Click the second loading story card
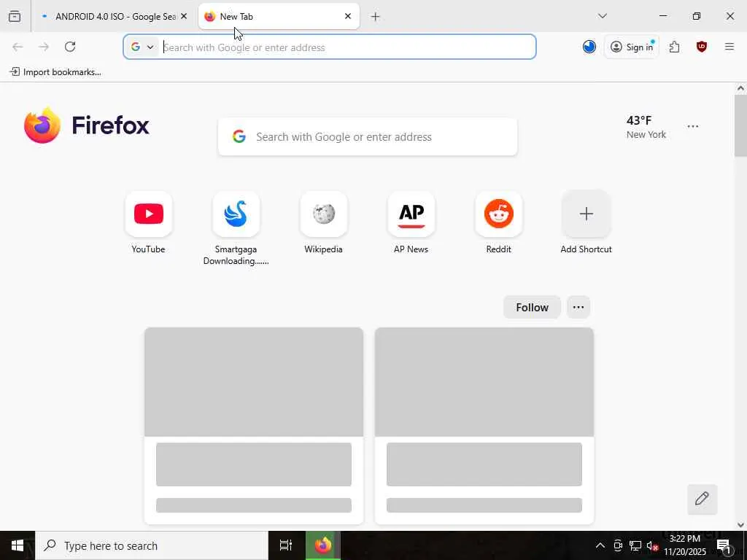Image resolution: width=747 pixels, height=560 pixels. point(484,425)
